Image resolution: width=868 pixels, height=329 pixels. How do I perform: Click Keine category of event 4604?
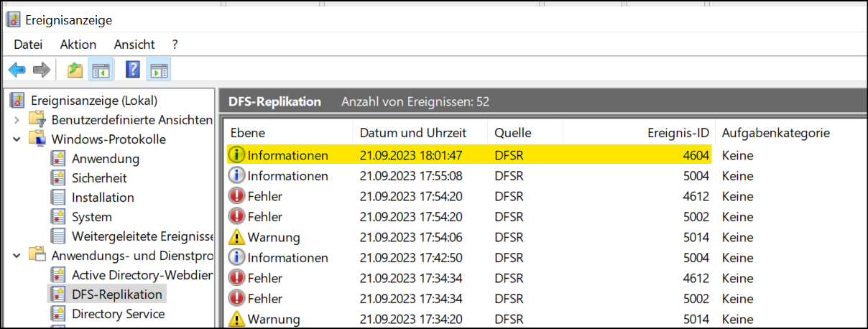pyautogui.click(x=738, y=155)
